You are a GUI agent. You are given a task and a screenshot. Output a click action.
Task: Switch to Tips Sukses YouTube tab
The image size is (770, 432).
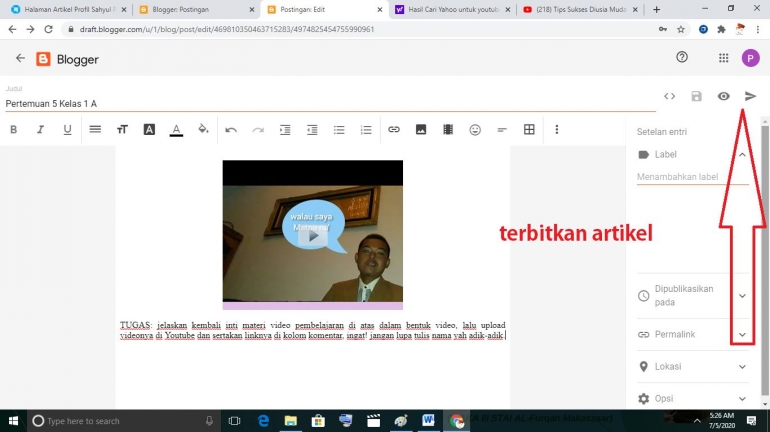coord(579,9)
